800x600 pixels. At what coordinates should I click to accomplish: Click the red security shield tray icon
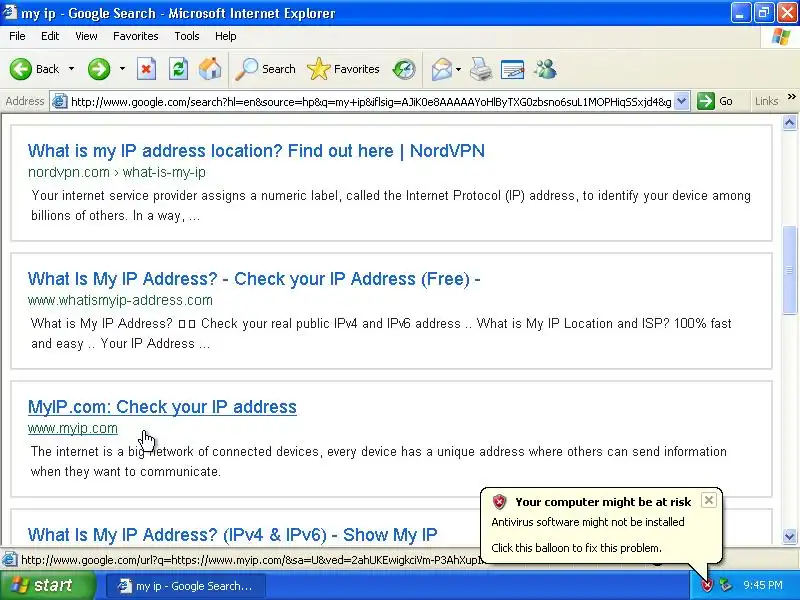point(707,585)
